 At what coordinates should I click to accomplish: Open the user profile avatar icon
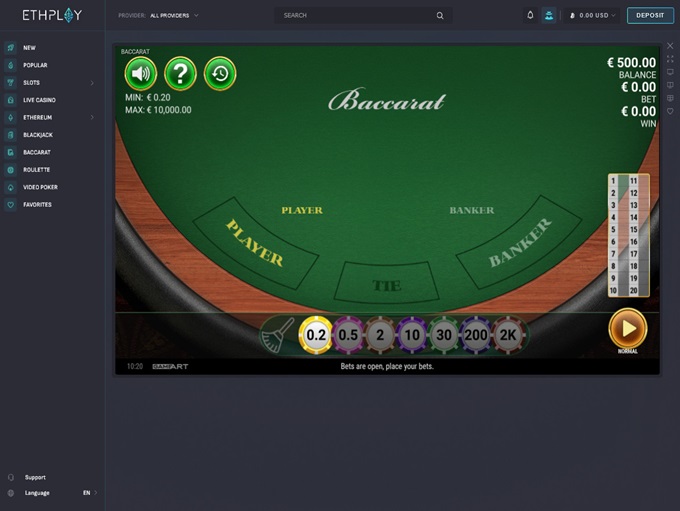tap(549, 15)
